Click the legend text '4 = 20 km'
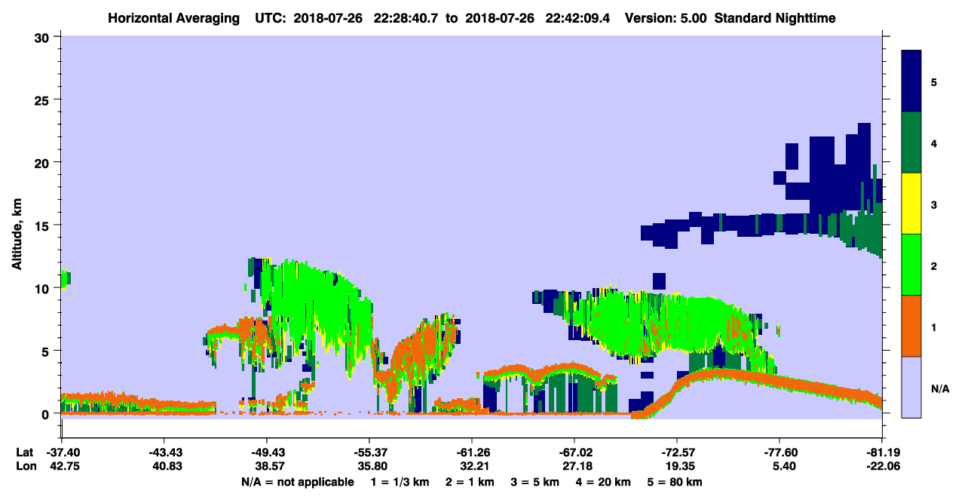The height and width of the screenshot is (503, 980). click(x=604, y=482)
